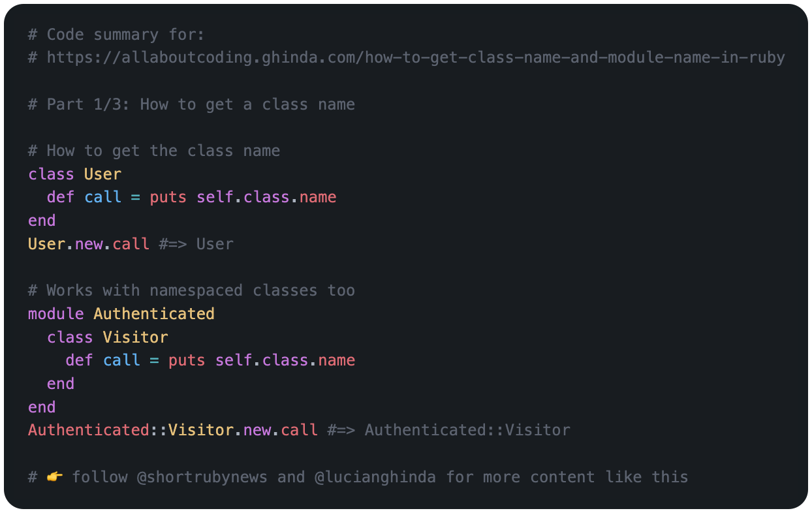
Task: Click the pointing hand emoji
Action: [x=55, y=477]
